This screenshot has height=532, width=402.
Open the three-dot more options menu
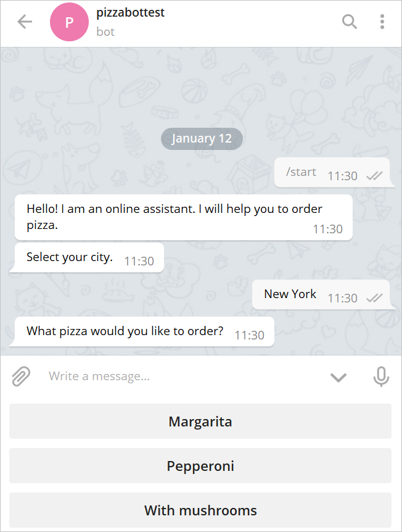382,22
